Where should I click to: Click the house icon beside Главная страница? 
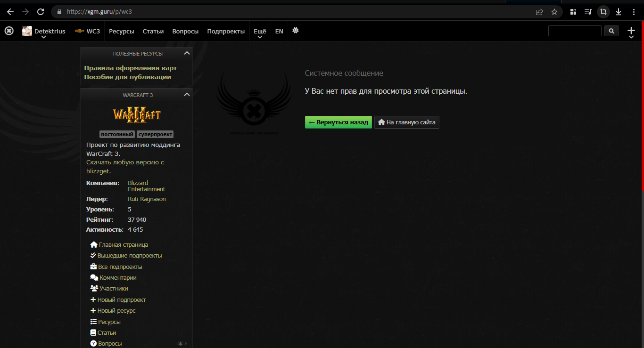point(93,245)
